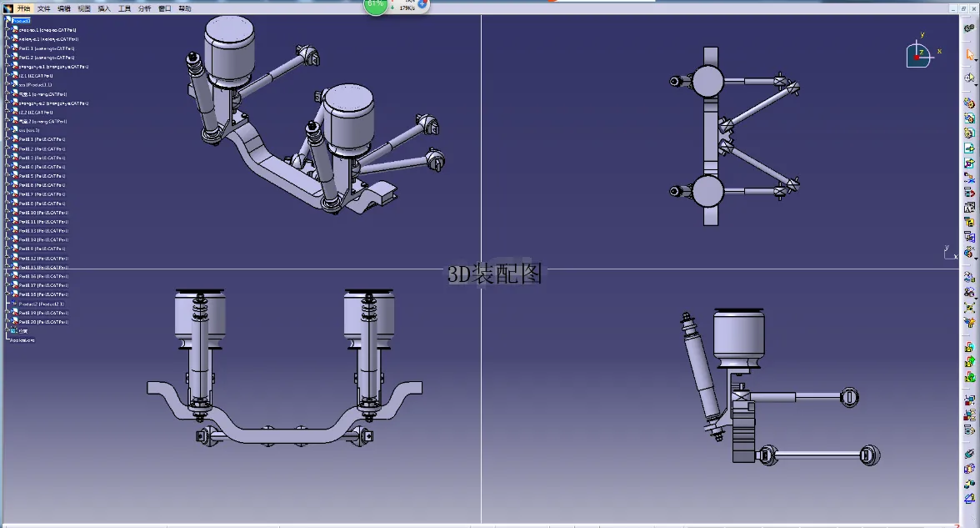980x528 pixels.
Task: Open Manage Representations tool
Action: click(x=969, y=237)
